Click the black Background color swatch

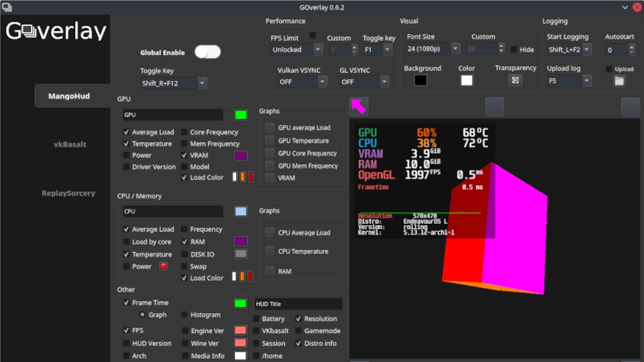pyautogui.click(x=420, y=80)
